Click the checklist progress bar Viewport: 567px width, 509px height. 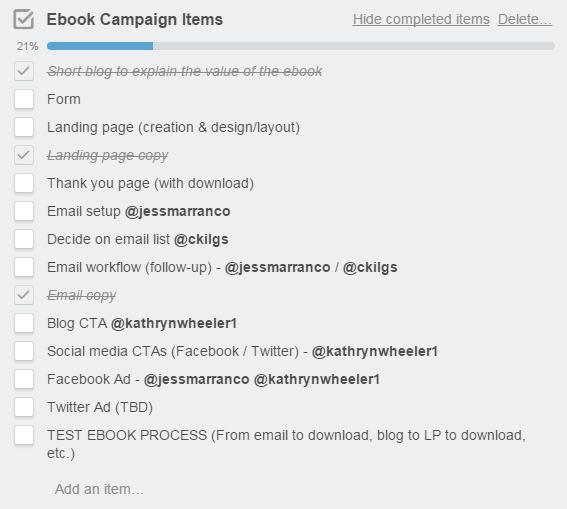click(x=301, y=46)
